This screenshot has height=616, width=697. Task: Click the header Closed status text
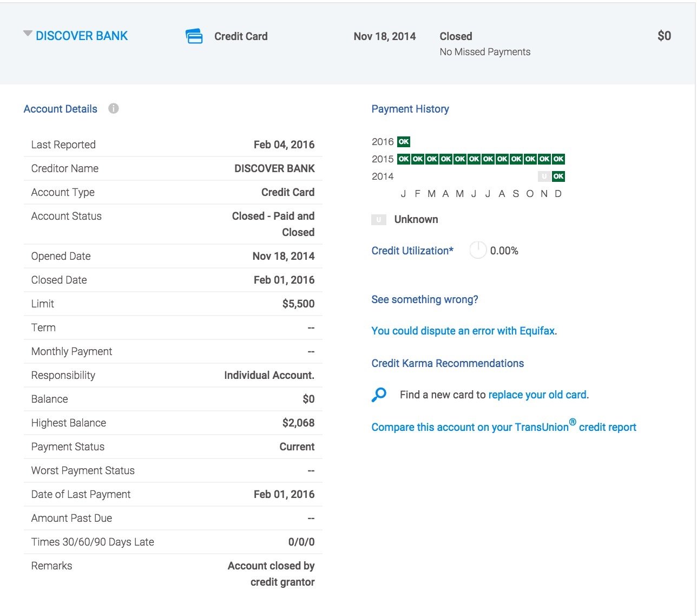[456, 36]
